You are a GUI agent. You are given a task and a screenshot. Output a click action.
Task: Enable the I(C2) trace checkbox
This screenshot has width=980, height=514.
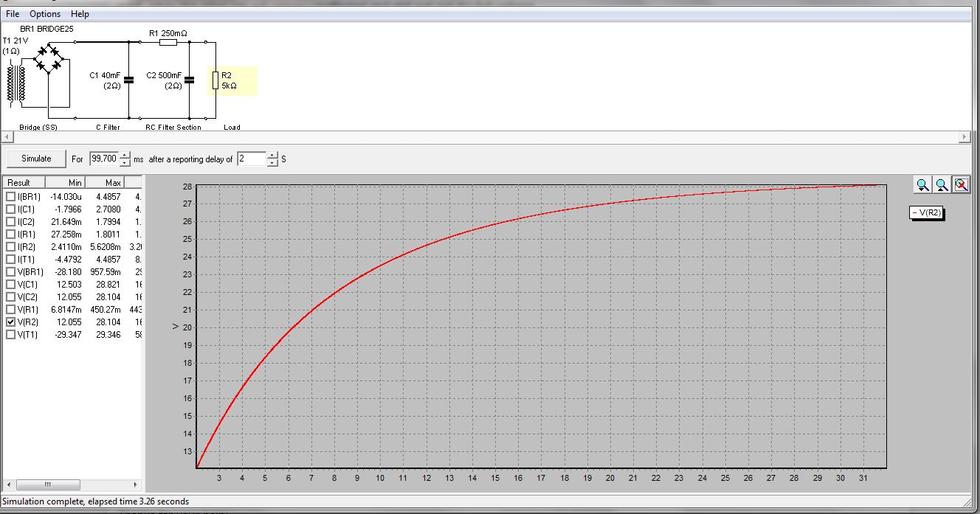(10, 222)
